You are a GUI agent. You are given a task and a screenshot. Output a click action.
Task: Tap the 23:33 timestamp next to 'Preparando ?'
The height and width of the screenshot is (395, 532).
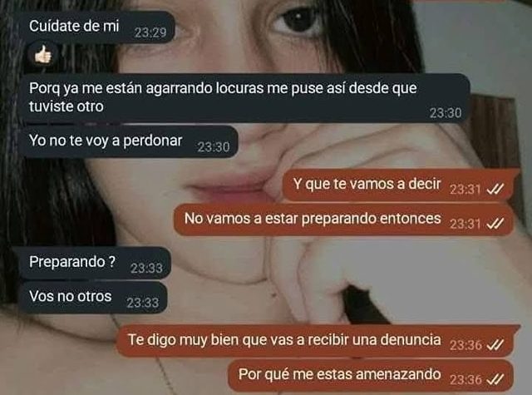tap(146, 269)
